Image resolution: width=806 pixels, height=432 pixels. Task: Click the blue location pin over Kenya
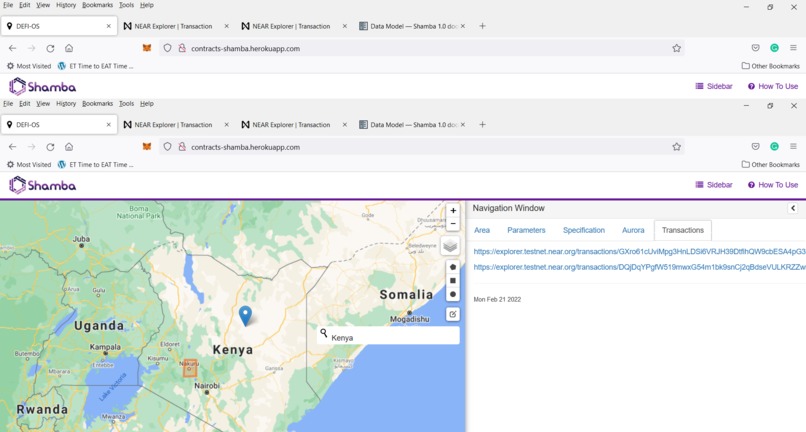pyautogui.click(x=246, y=316)
